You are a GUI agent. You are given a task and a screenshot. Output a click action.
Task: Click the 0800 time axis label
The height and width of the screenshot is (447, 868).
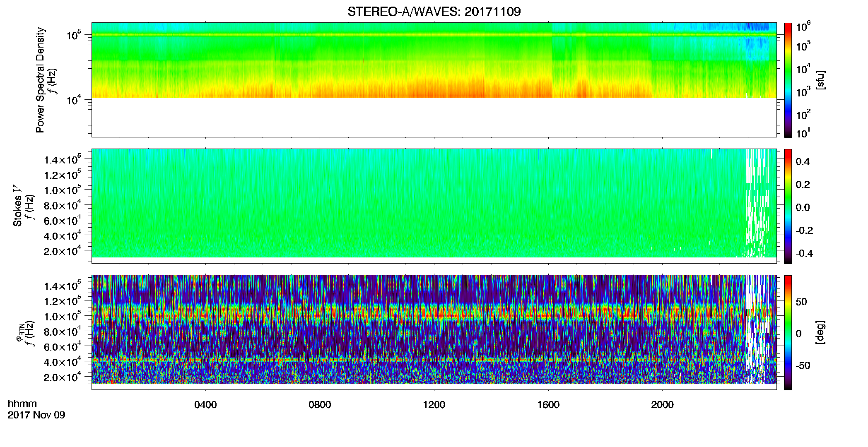point(320,405)
